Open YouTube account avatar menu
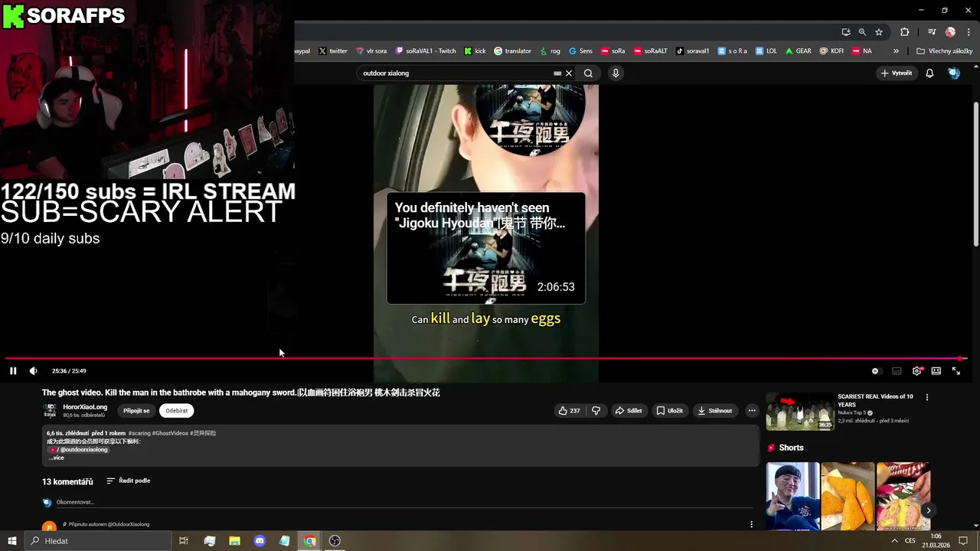Image resolution: width=980 pixels, height=551 pixels. click(x=954, y=73)
